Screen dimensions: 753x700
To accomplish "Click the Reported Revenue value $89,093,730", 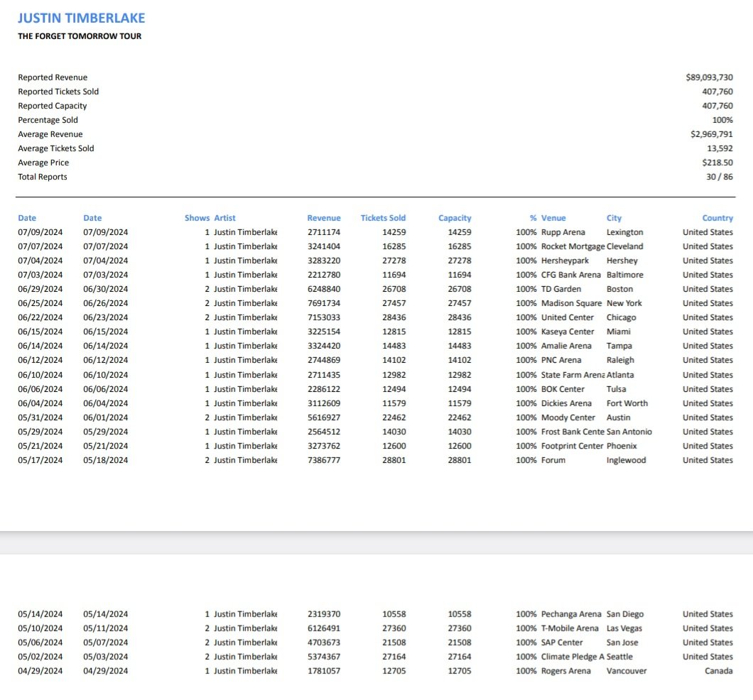I will point(709,77).
